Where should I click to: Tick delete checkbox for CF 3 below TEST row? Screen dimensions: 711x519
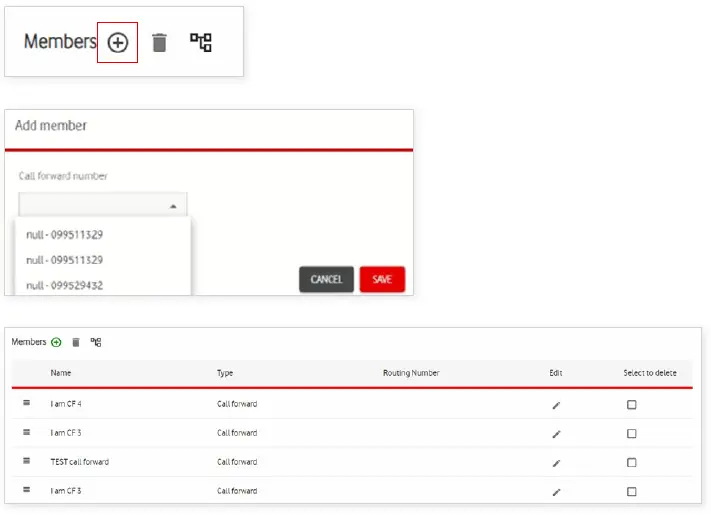coord(632,491)
